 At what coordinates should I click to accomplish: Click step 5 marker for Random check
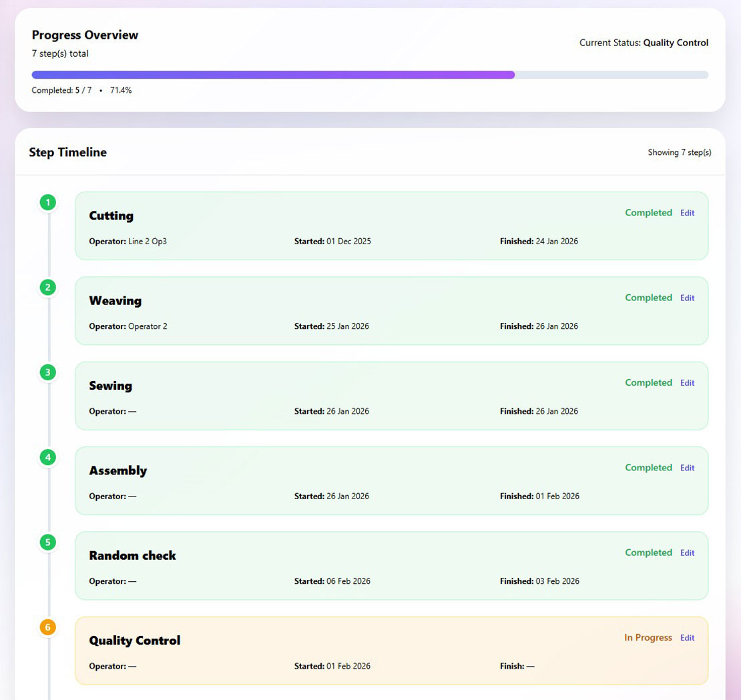47,543
